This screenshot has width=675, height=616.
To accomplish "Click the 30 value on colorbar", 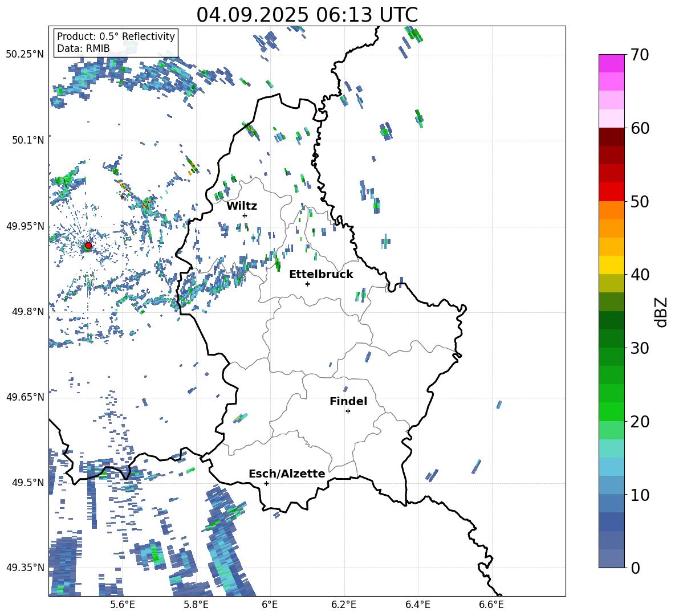I will [x=640, y=348].
